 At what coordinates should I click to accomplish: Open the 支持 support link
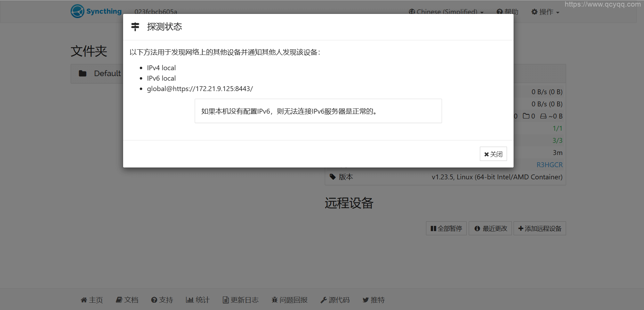coord(162,300)
